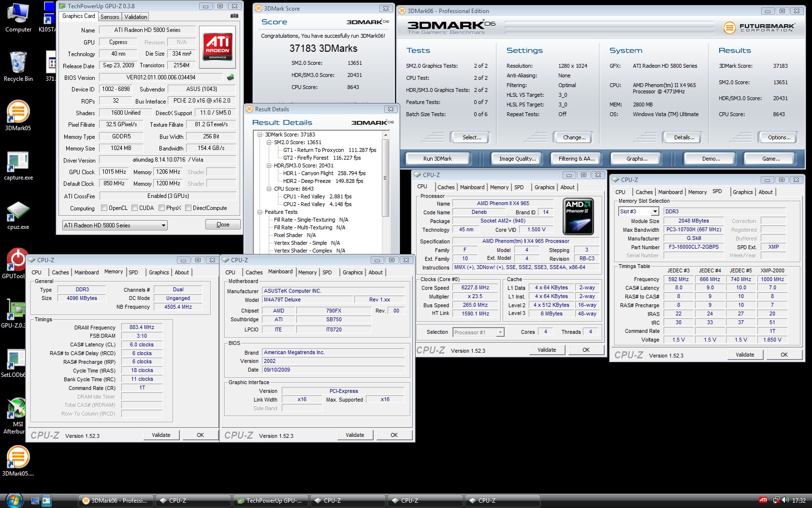This screenshot has height=508, width=812.
Task: Open the Slot #3 memory slot dropdown
Action: click(638, 211)
